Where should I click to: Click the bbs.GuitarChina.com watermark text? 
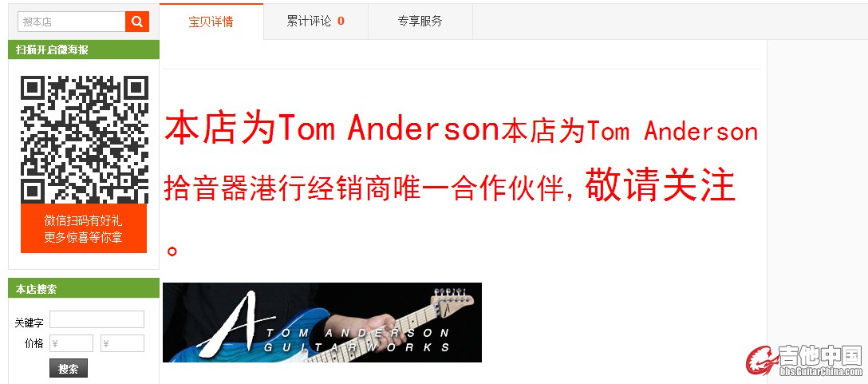point(820,371)
